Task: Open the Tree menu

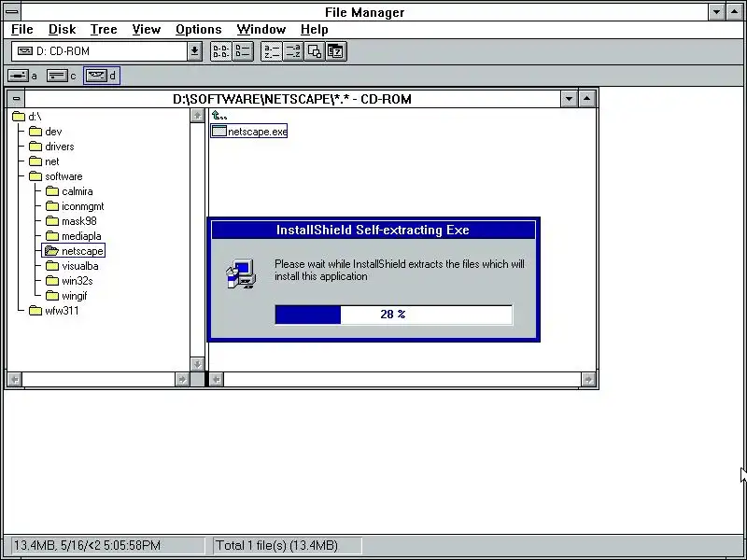Action: click(x=104, y=30)
